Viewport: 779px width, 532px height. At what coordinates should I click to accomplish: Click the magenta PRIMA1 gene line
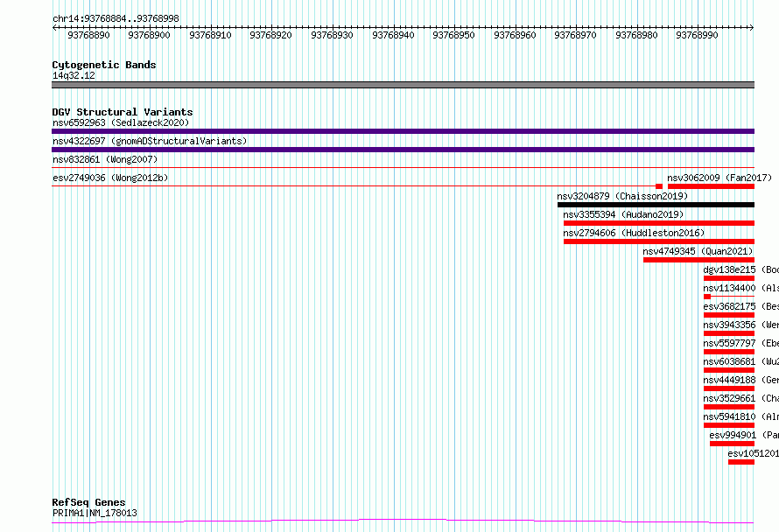point(403,521)
